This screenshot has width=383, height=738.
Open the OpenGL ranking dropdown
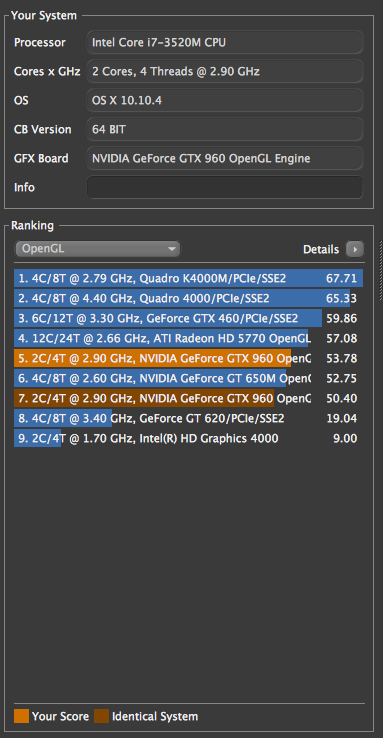(97, 249)
